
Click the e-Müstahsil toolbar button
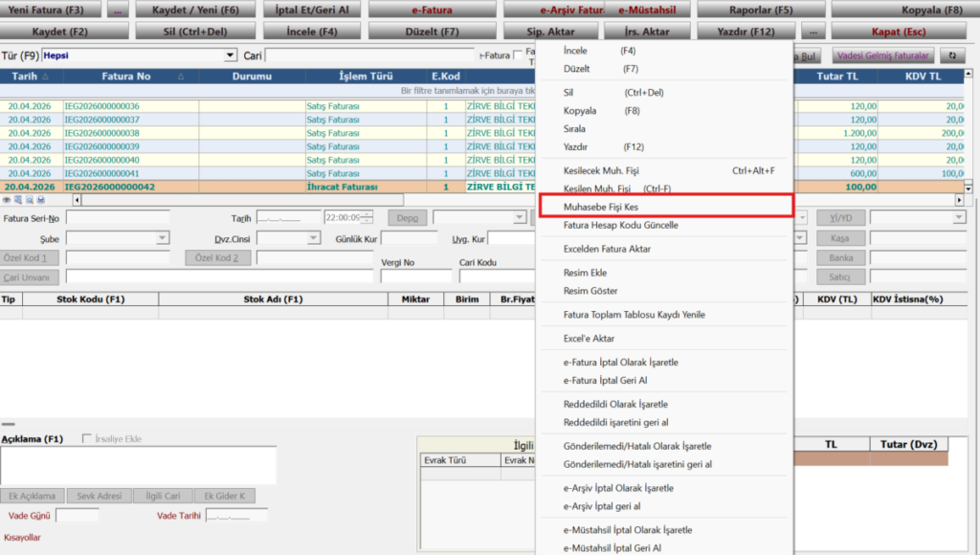648,10
